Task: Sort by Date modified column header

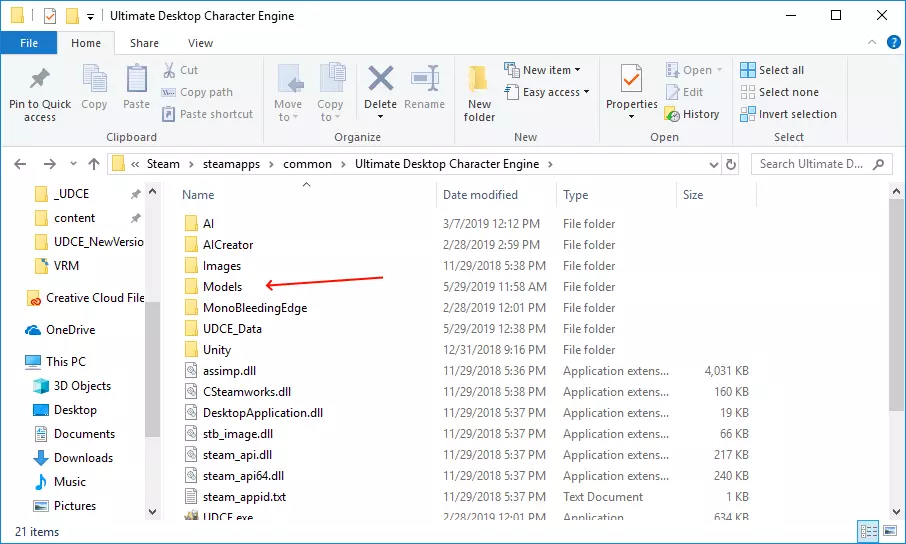Action: pos(480,195)
